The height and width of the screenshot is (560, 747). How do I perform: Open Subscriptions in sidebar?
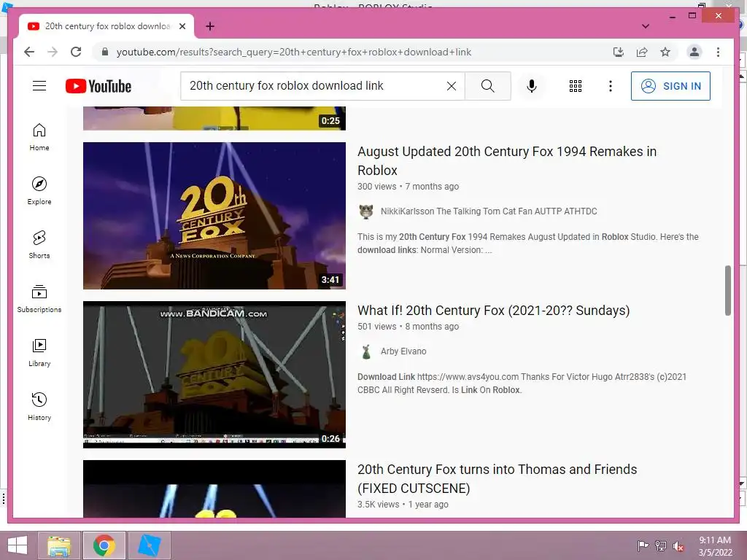(x=39, y=298)
